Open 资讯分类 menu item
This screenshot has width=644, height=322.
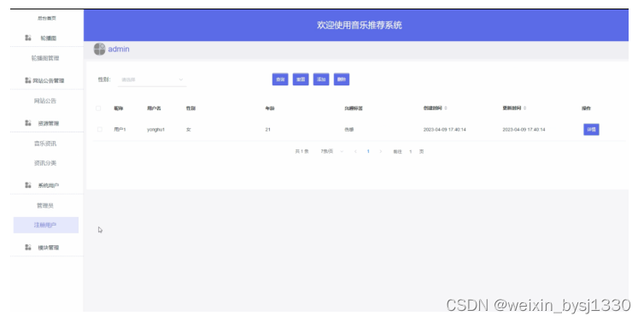[45, 163]
